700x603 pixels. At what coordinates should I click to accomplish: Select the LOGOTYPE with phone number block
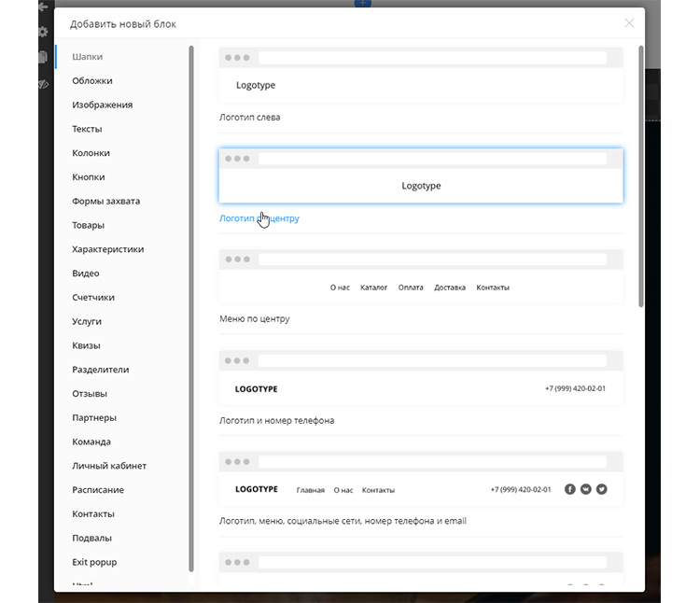(x=421, y=379)
